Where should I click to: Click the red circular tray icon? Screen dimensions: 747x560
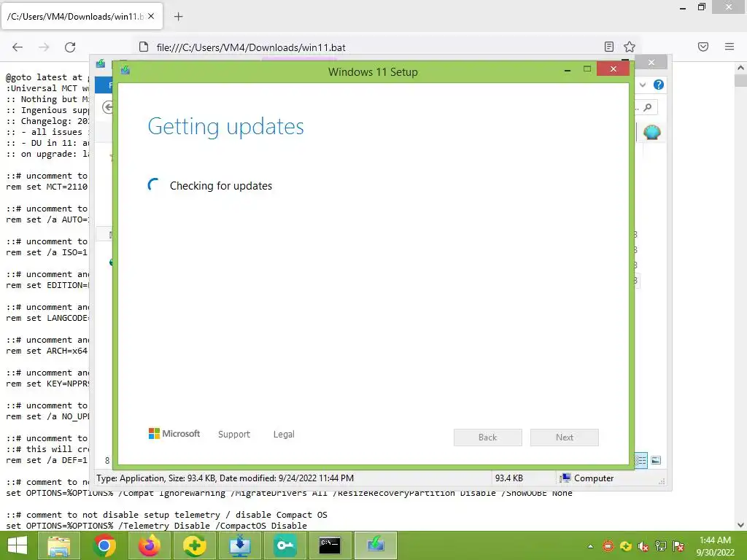point(608,546)
